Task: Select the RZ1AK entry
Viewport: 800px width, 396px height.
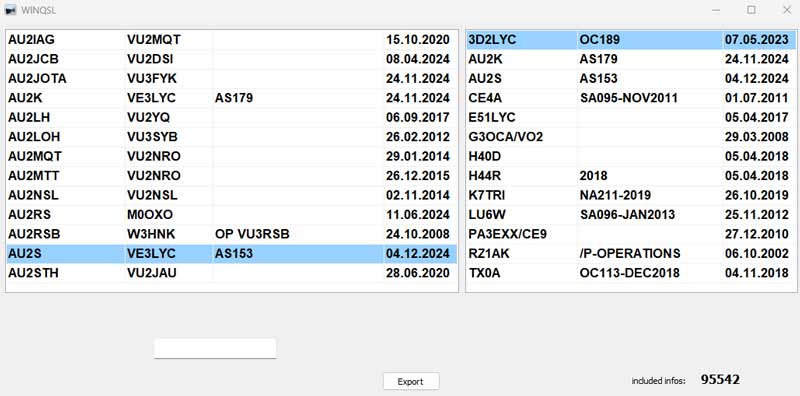Action: click(x=489, y=253)
